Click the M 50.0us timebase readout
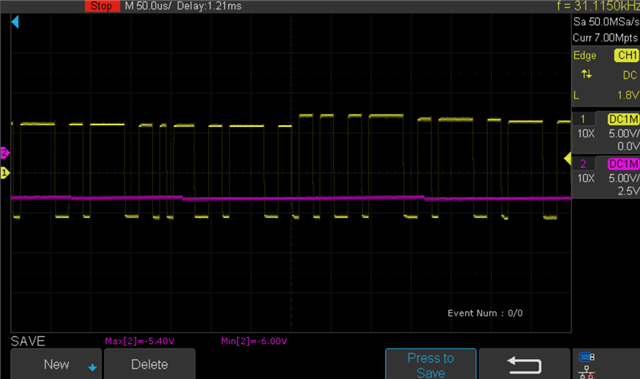Screen dimensions: 640x379 coord(148,6)
